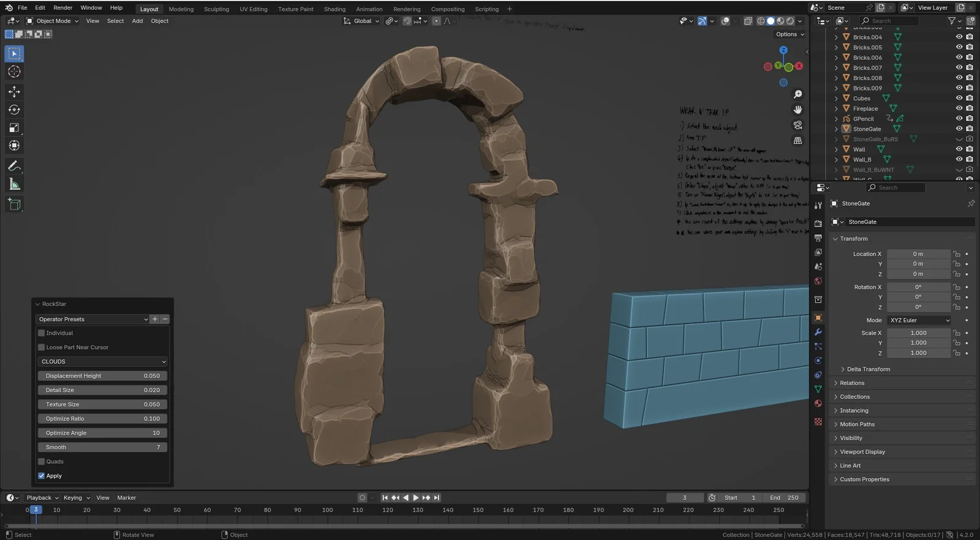Remove operator preset with minus button
The image size is (980, 540).
pyautogui.click(x=165, y=319)
